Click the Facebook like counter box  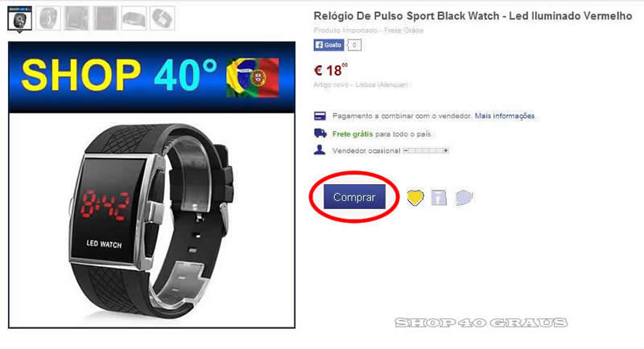point(354,45)
